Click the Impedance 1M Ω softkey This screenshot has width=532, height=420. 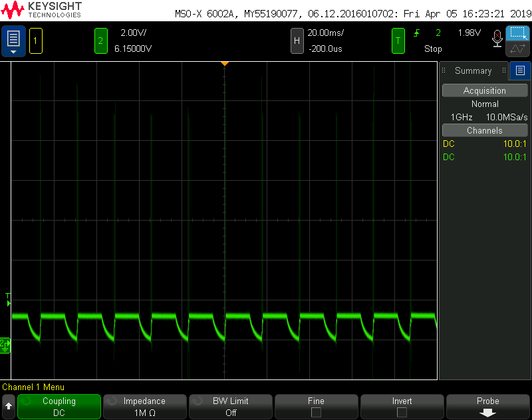[144, 407]
